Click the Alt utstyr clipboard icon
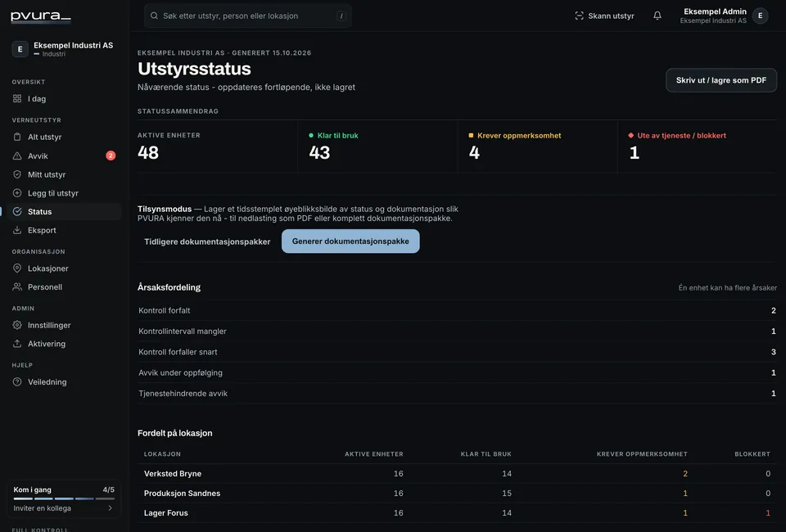Viewport: 786px width, 532px height. pos(17,137)
